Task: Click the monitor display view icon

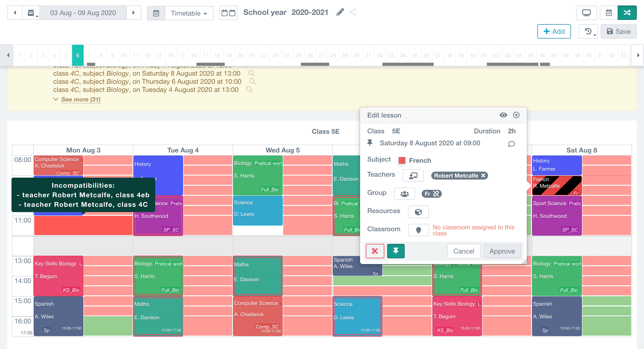Action: [x=586, y=12]
